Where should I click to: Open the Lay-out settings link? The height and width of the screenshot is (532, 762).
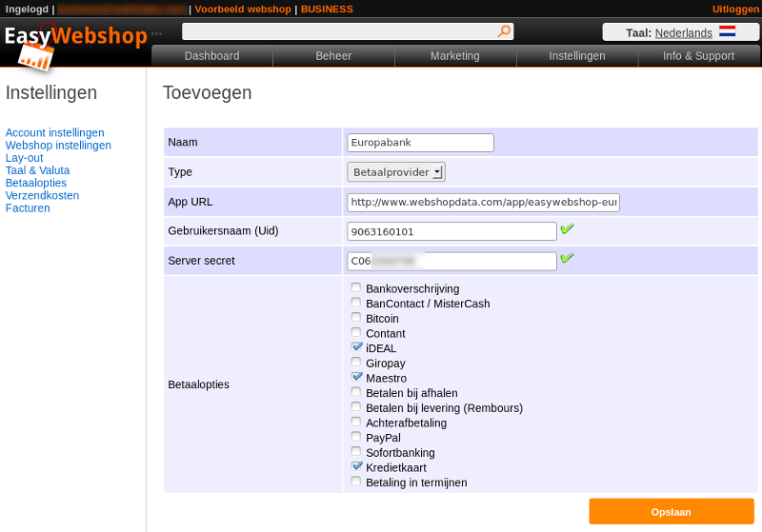[25, 158]
